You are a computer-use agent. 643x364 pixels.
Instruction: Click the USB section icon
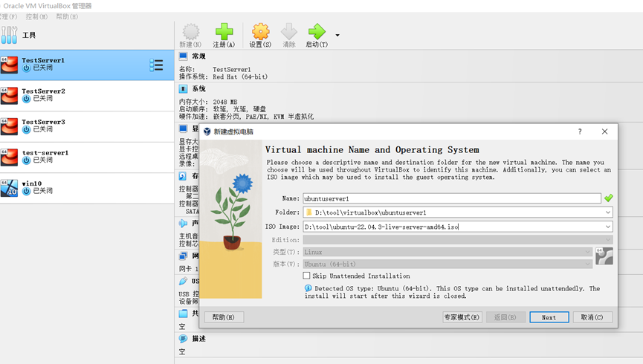click(183, 282)
